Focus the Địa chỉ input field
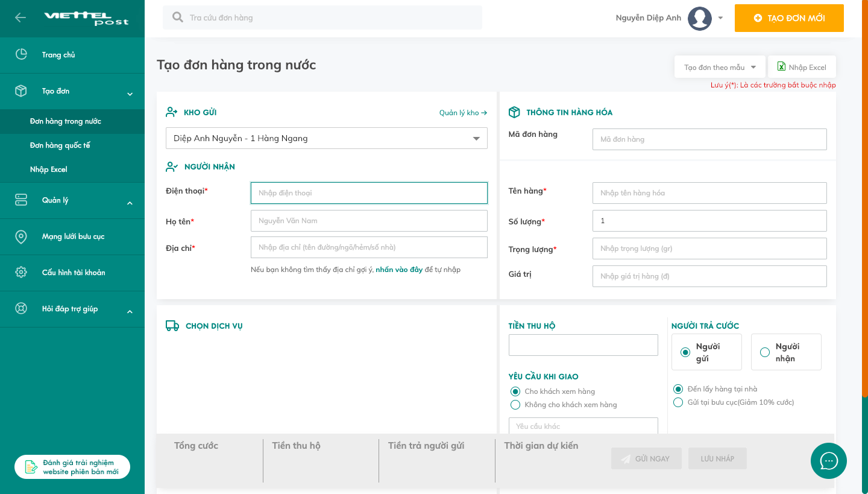868x494 pixels. click(x=369, y=247)
